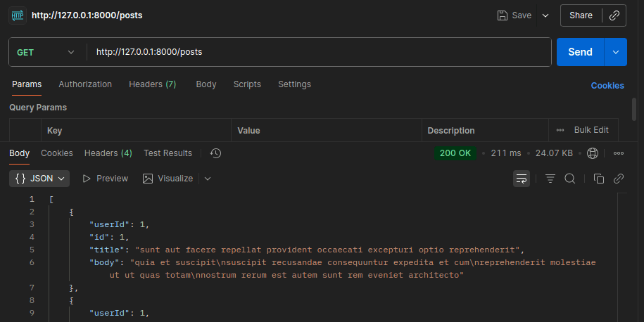Image resolution: width=644 pixels, height=322 pixels.
Task: Open response options three-dot menu
Action: pos(619,153)
